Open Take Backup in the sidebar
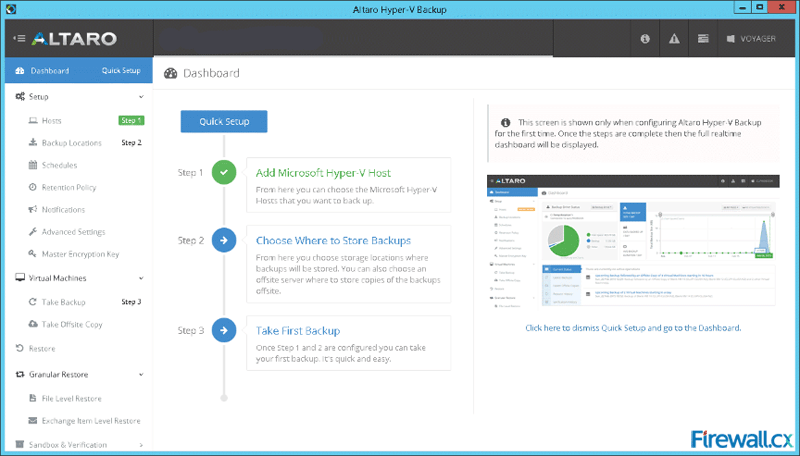Screen dimensions: 800x456 tap(63, 302)
